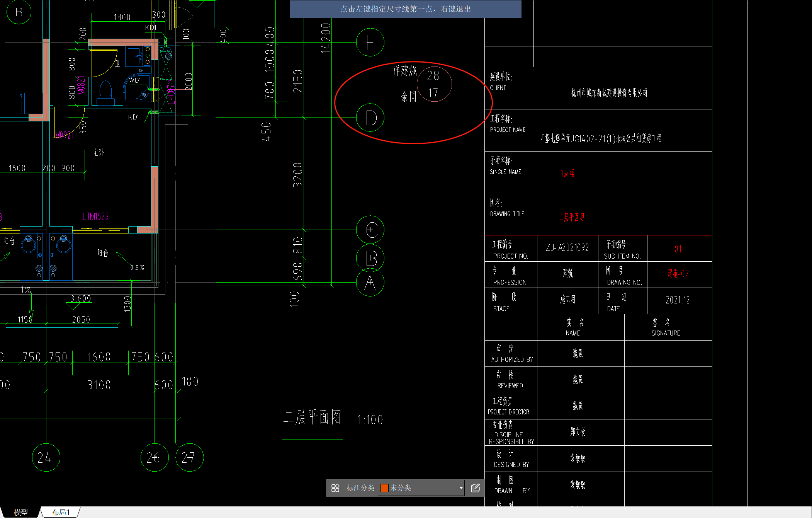Click the SIGNATURE column header
812x518 pixels.
click(x=666, y=333)
